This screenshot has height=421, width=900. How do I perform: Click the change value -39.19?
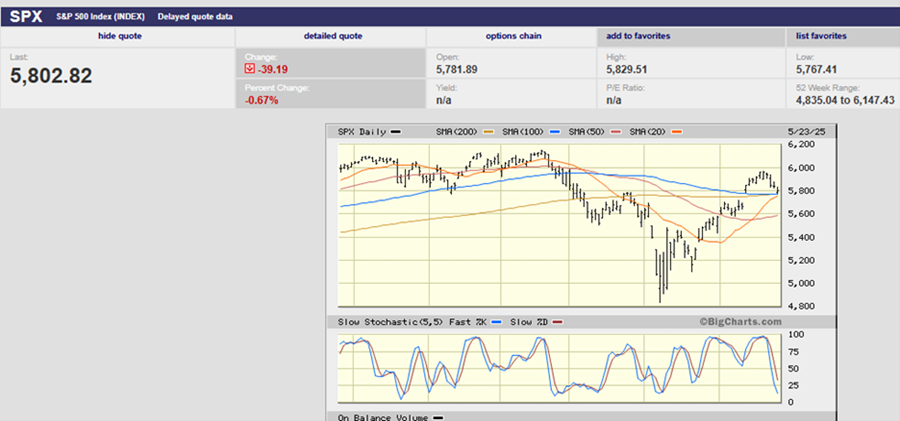pyautogui.click(x=271, y=69)
